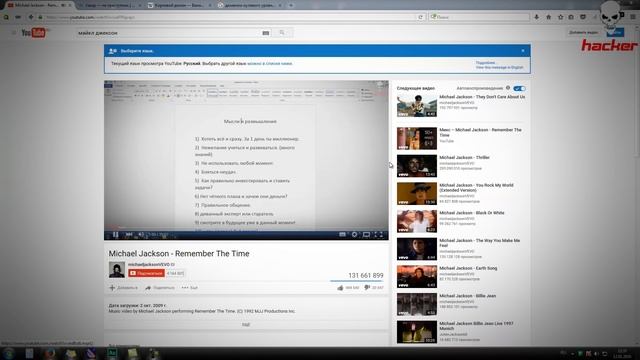Click the Windows Start button
This screenshot has width=640, height=360.
coord(9,353)
